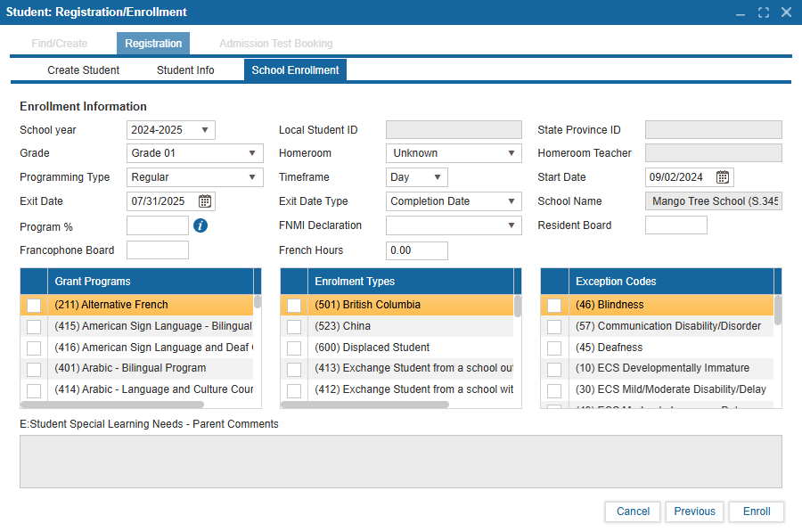Click the Program % info icon
The image size is (802, 532).
coord(200,225)
